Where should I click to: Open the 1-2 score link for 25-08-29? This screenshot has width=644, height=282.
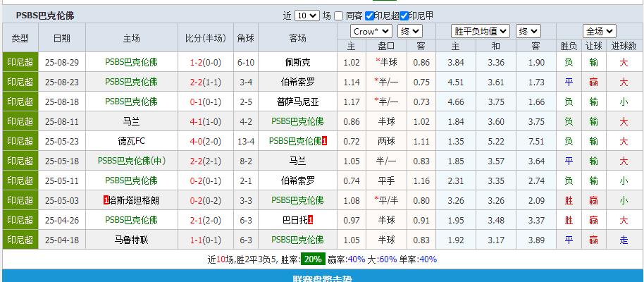pyautogui.click(x=197, y=62)
